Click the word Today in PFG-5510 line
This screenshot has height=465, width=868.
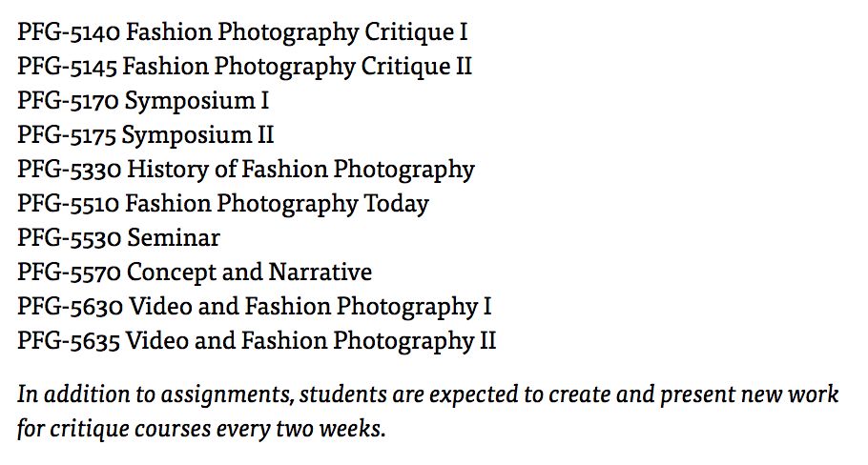[x=397, y=204]
